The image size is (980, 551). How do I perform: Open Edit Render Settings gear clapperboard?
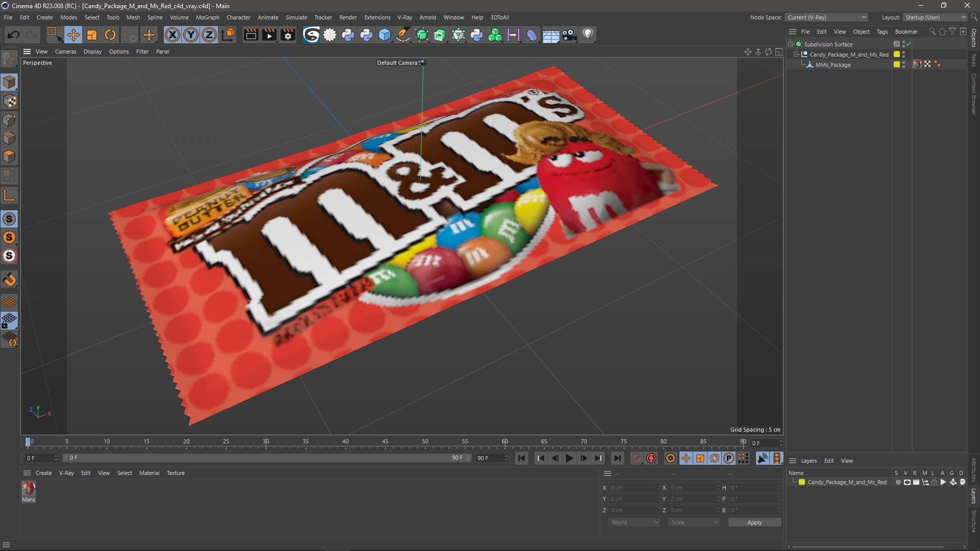[x=288, y=35]
